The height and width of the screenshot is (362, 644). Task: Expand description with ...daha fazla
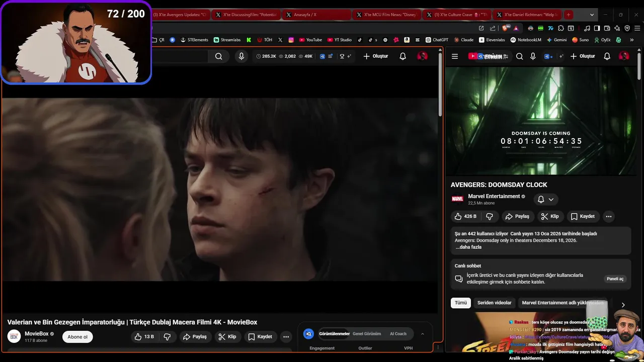[x=468, y=247]
